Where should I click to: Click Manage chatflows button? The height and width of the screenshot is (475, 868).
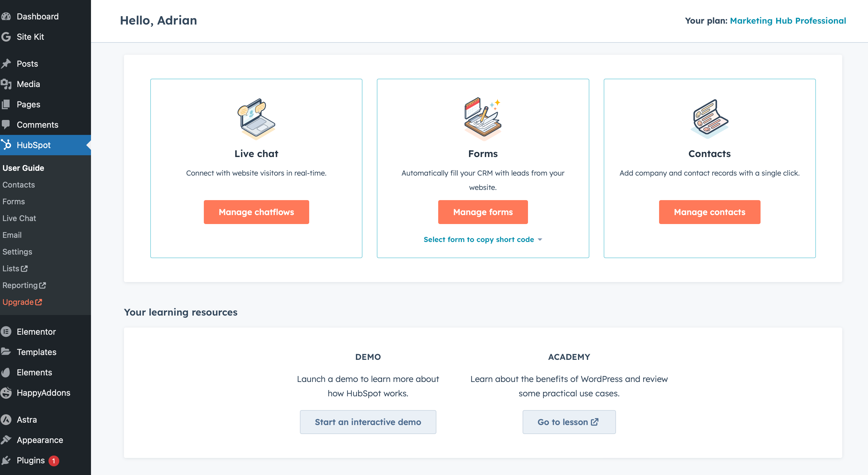pos(256,212)
